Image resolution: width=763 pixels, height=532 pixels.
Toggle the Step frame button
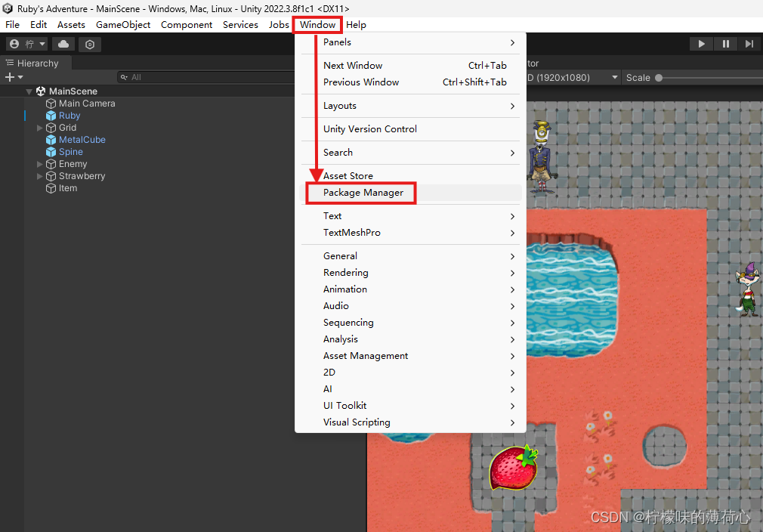(749, 43)
